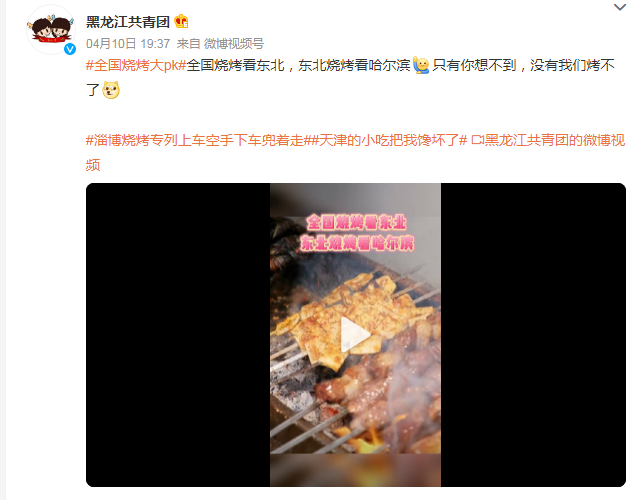644x500 pixels.
Task: Open the 04月10日 19:37 timestamp link
Action: [128, 44]
